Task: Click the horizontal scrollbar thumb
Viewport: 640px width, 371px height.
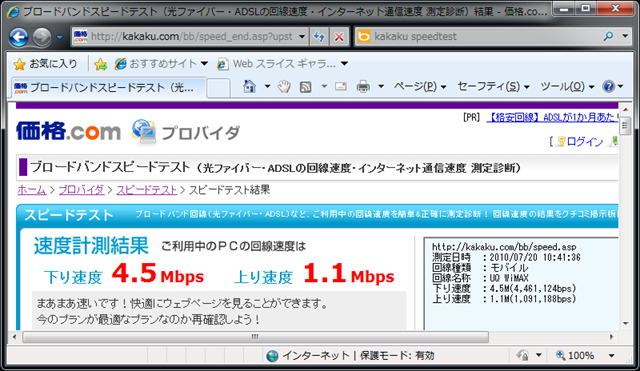Action: point(256,337)
